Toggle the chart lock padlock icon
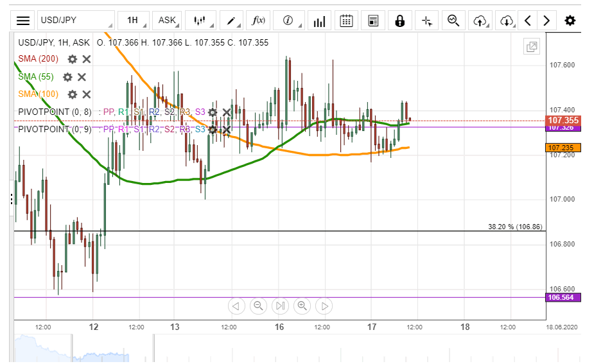Screen dimensions: 594x364 [x=400, y=21]
